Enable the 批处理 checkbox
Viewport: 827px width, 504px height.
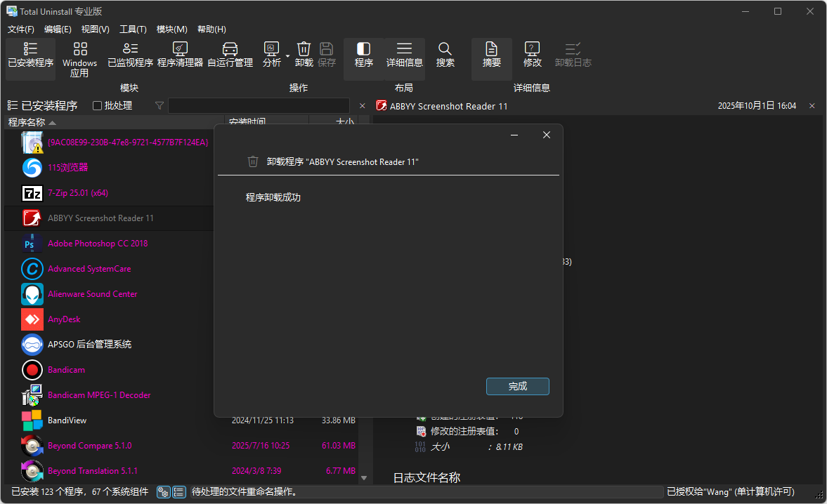tap(96, 105)
